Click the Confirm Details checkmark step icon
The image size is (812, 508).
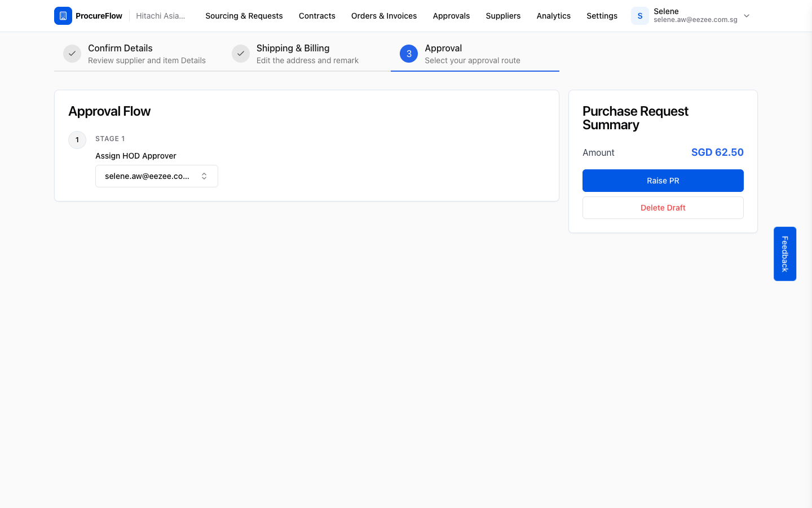(72, 54)
